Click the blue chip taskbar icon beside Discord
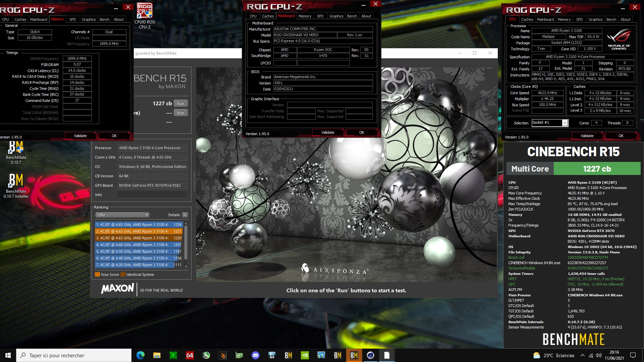Viewport: 644px width, 362px height. [272, 355]
